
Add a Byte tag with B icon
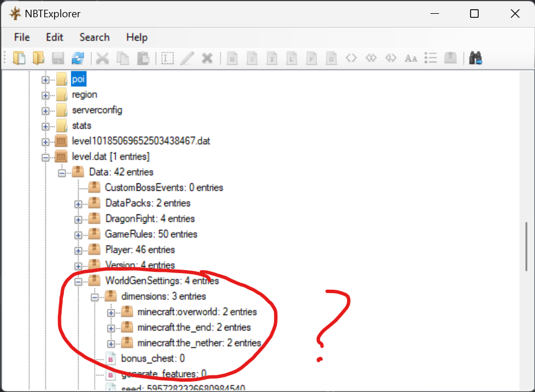(x=232, y=58)
